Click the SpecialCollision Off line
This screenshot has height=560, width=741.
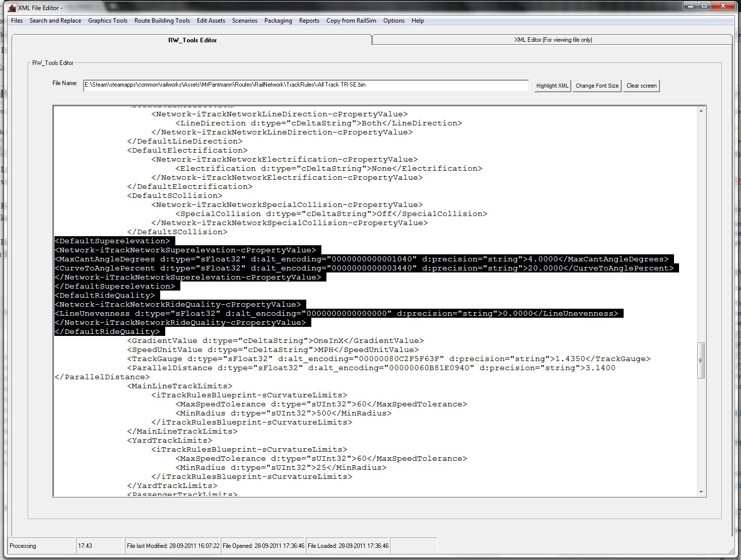click(331, 214)
